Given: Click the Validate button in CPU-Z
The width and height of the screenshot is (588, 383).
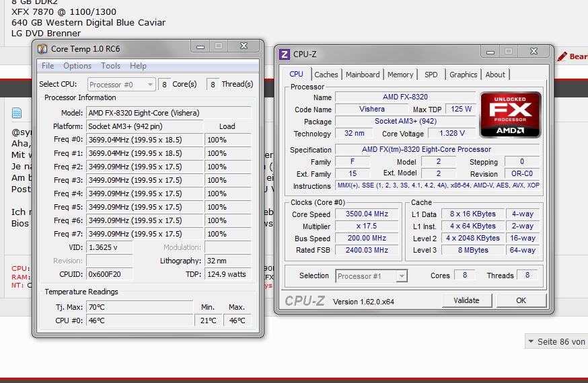Looking at the screenshot, I should point(466,300).
